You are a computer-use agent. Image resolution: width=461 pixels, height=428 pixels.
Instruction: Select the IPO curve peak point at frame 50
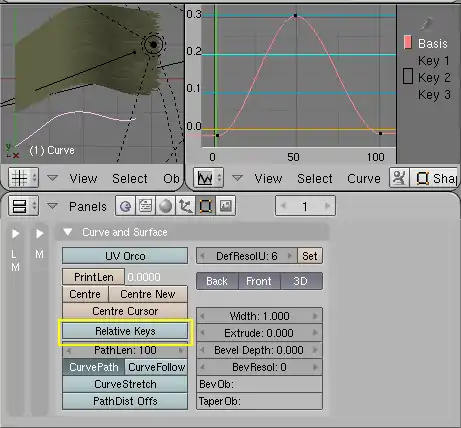pos(296,15)
